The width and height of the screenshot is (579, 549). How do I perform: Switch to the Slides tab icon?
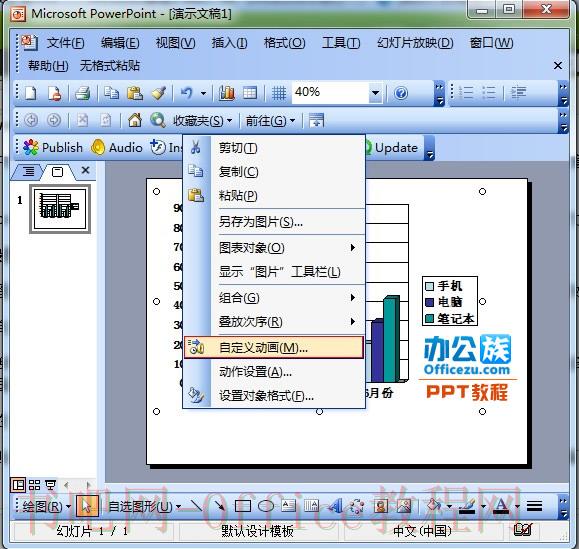[57, 172]
